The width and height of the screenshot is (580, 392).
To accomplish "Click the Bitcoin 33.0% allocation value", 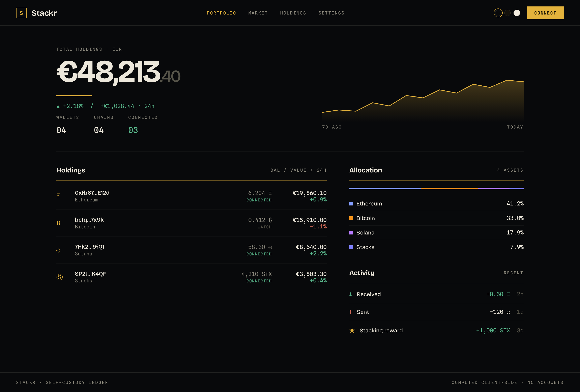I will pyautogui.click(x=515, y=218).
